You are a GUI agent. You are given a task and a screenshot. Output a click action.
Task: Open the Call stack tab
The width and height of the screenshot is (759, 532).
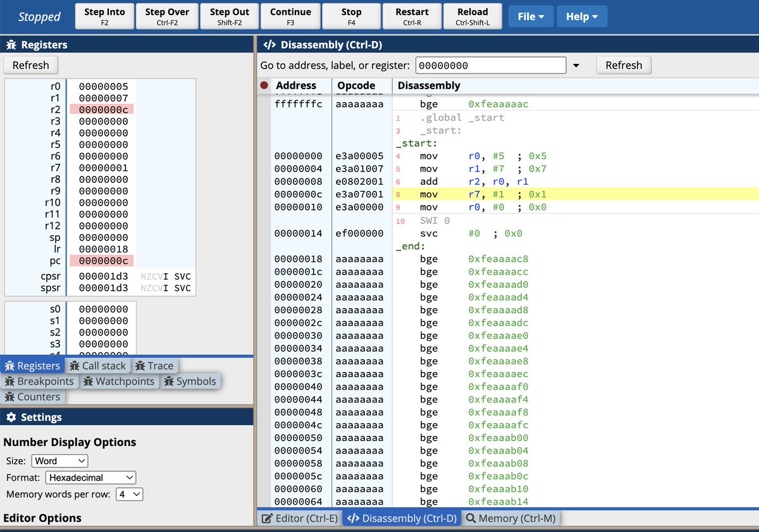[x=97, y=366]
